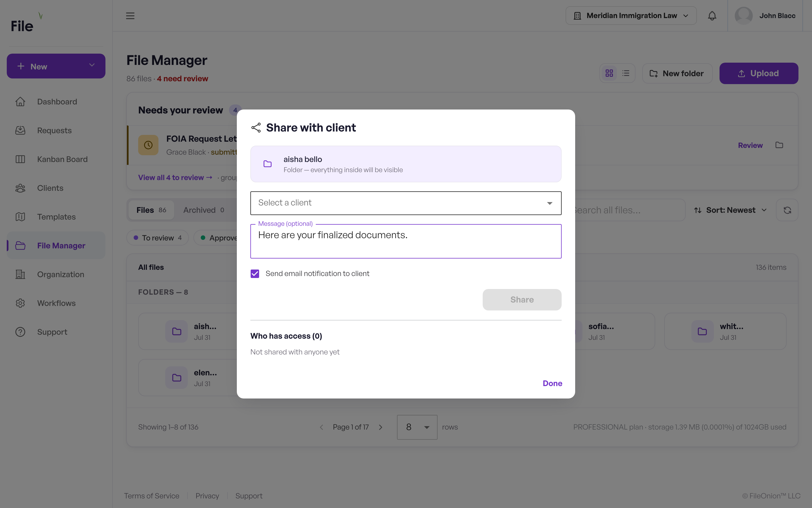Click the Upload button

[759, 73]
